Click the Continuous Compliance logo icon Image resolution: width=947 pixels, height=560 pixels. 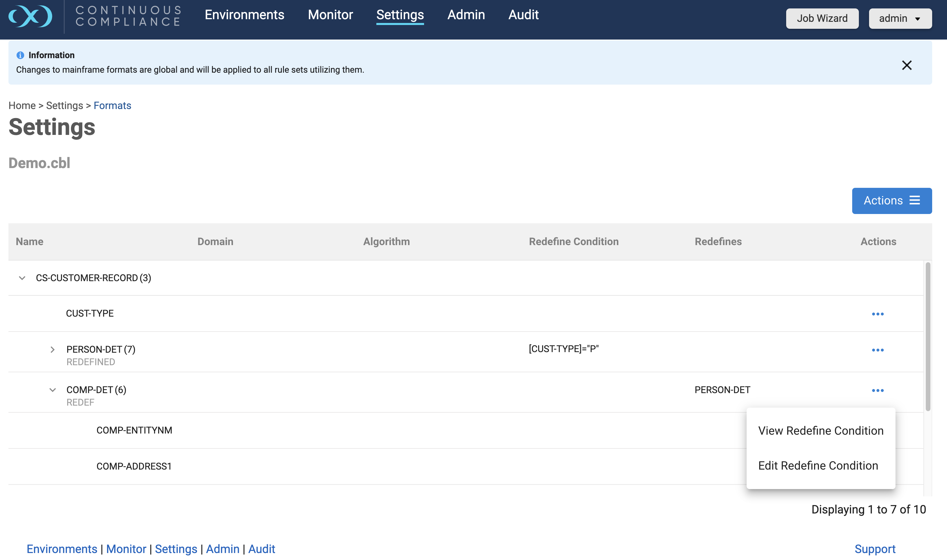click(30, 16)
